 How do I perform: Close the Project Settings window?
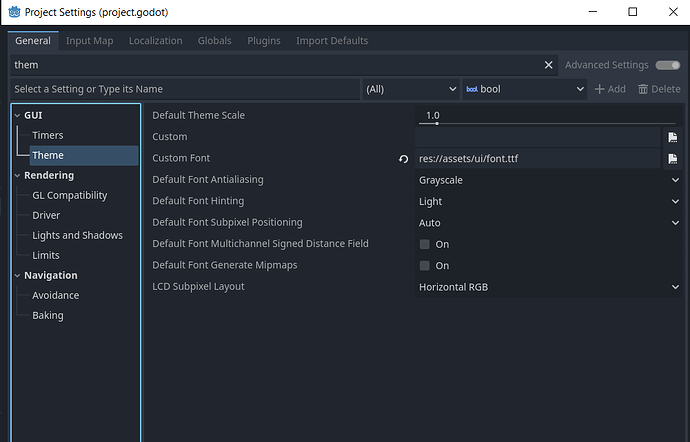point(673,12)
